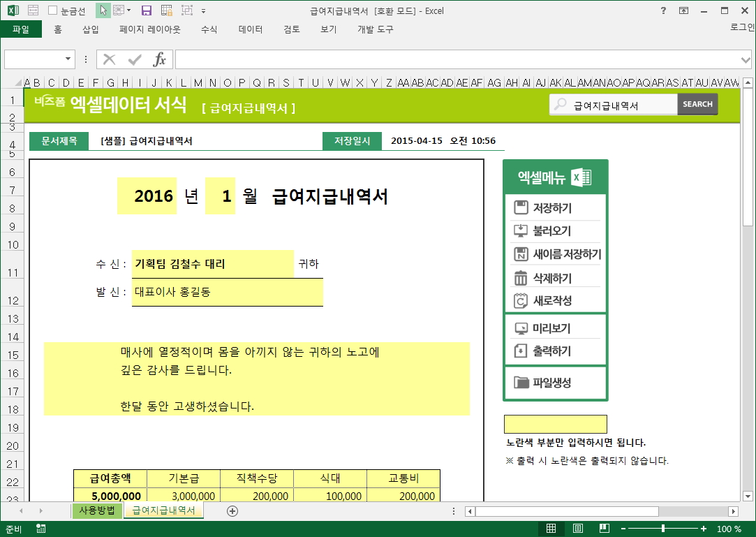Select Normal view icon in status bar
Viewport: 756px width, 537px height.
551,529
